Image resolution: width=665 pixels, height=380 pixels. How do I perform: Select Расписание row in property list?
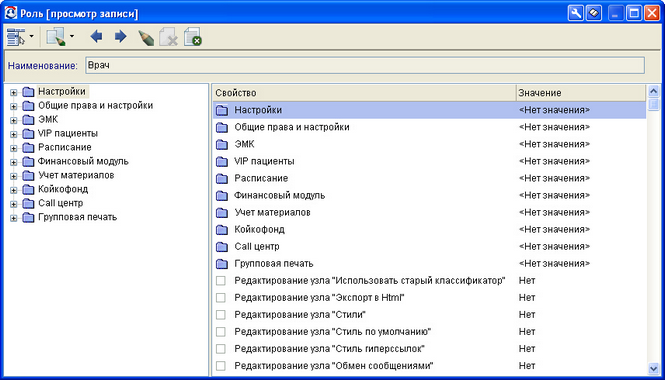point(429,178)
